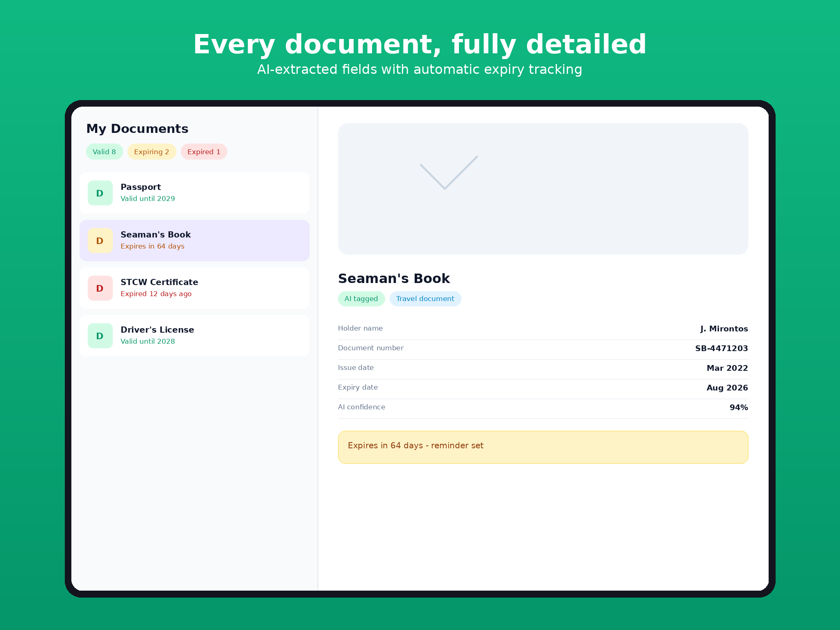
Task: Click the Seaman's Book detail title
Action: (x=394, y=278)
